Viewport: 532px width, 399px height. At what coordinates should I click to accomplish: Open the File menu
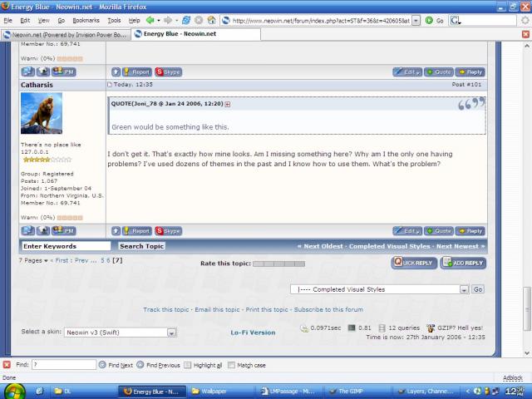click(x=7, y=21)
